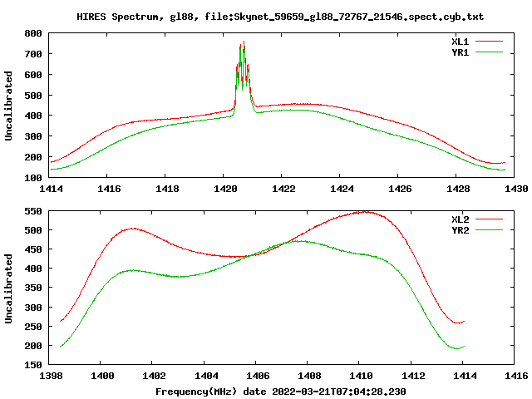Select the YR1 legend label

(x=460, y=52)
